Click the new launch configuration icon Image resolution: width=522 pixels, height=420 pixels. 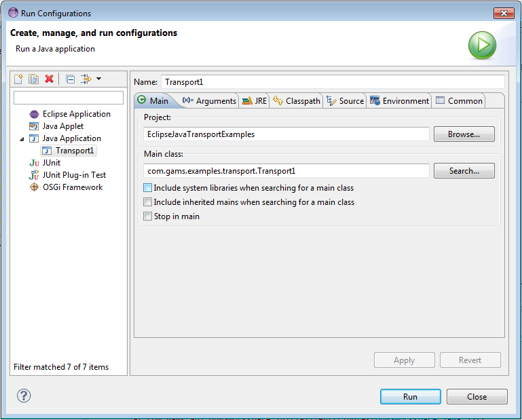[x=19, y=79]
